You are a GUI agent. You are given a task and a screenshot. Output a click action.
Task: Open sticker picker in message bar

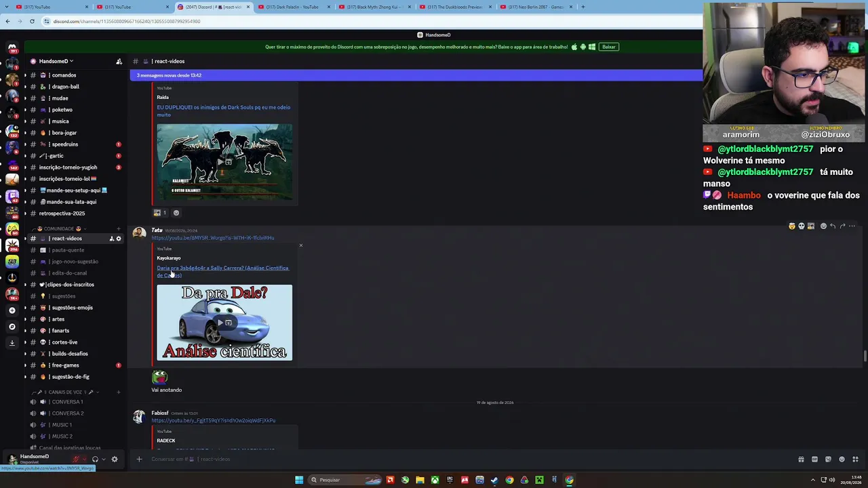(x=828, y=460)
